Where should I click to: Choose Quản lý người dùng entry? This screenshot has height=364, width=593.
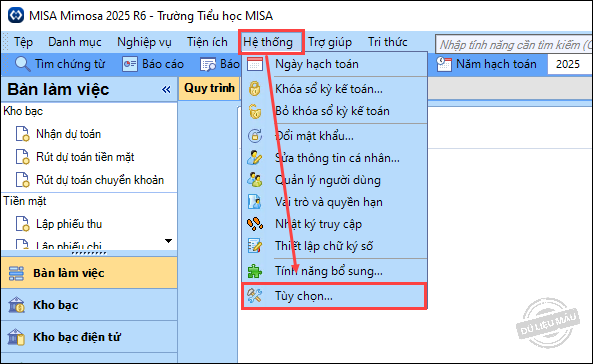click(335, 180)
